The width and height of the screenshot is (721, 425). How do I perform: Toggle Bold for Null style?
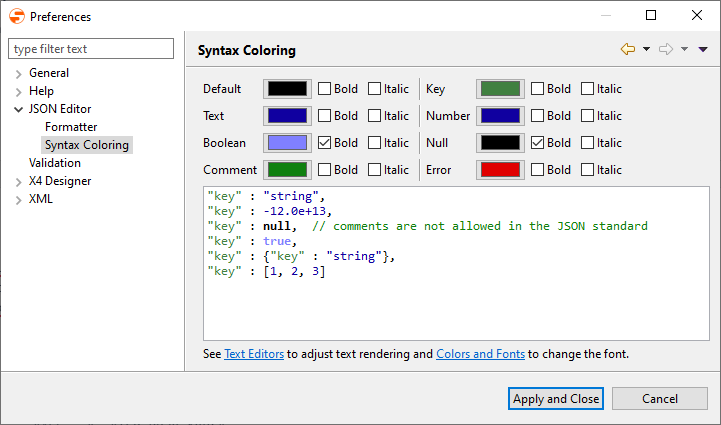coord(538,143)
